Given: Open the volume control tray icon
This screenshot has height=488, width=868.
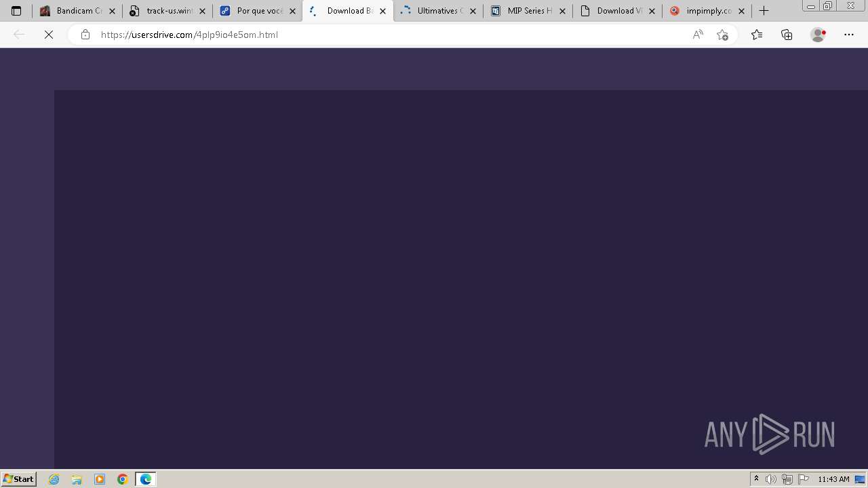Looking at the screenshot, I should (x=771, y=479).
